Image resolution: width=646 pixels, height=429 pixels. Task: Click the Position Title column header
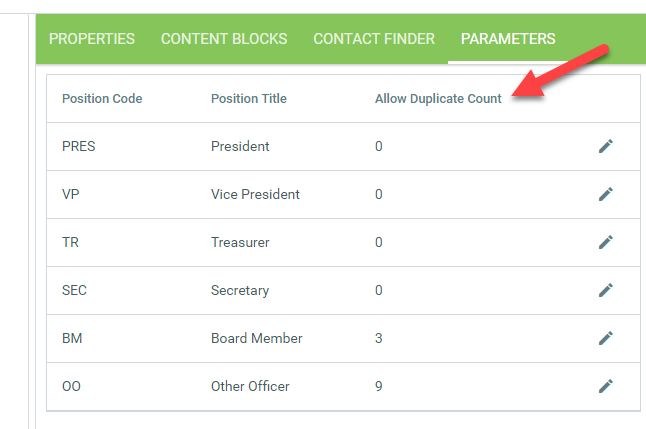pos(249,99)
